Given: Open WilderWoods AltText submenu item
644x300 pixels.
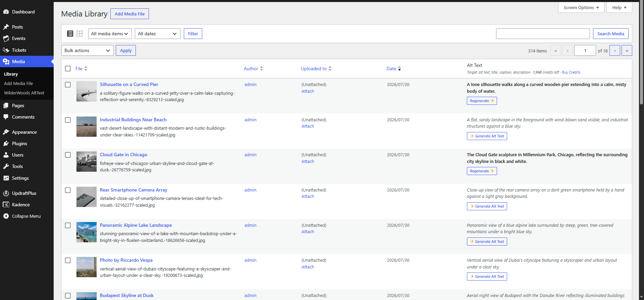Looking at the screenshot, I should (x=24, y=93).
